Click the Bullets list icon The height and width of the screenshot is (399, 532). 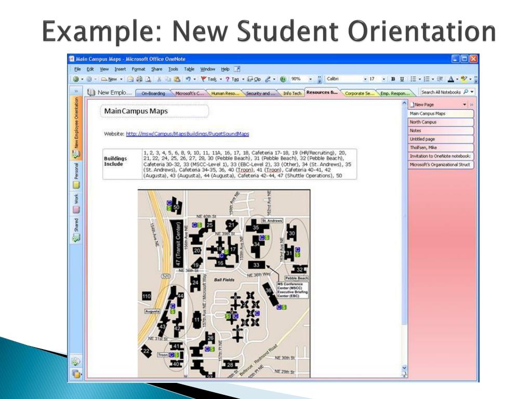pyautogui.click(x=413, y=79)
